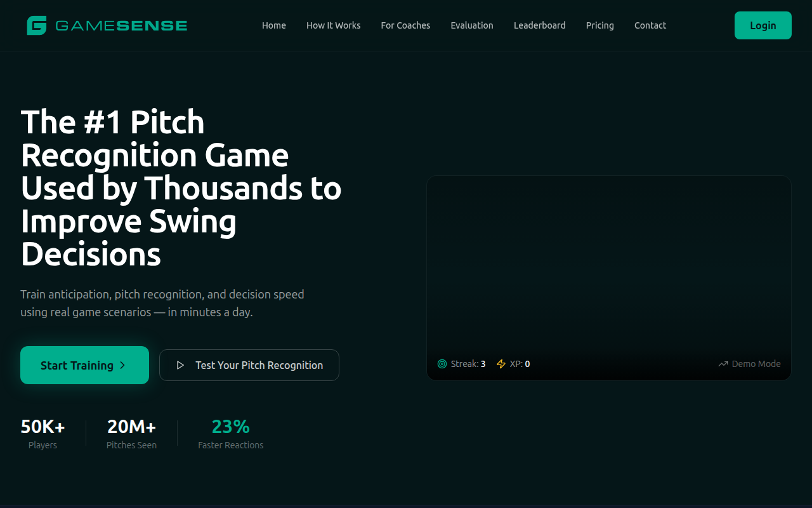Click the chevron arrow in Start Training

(x=122, y=365)
